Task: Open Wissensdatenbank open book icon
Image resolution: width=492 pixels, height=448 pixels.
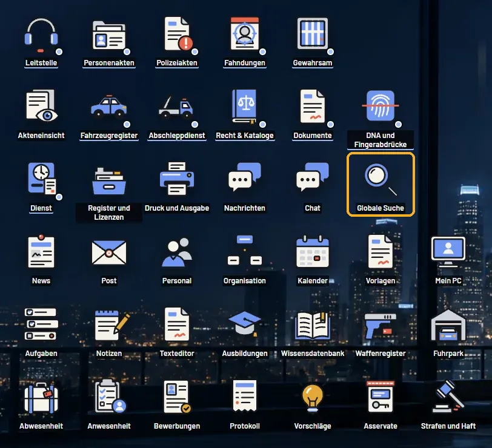Action: (x=313, y=326)
